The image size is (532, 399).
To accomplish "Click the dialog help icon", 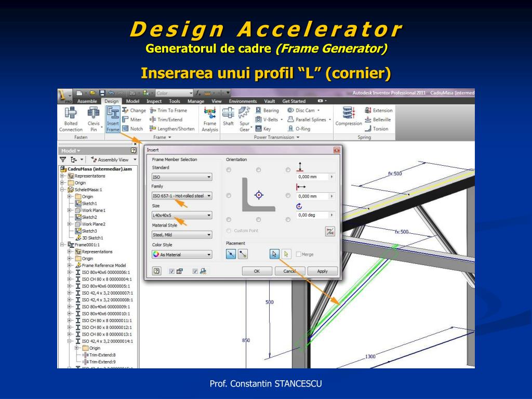I will (156, 271).
